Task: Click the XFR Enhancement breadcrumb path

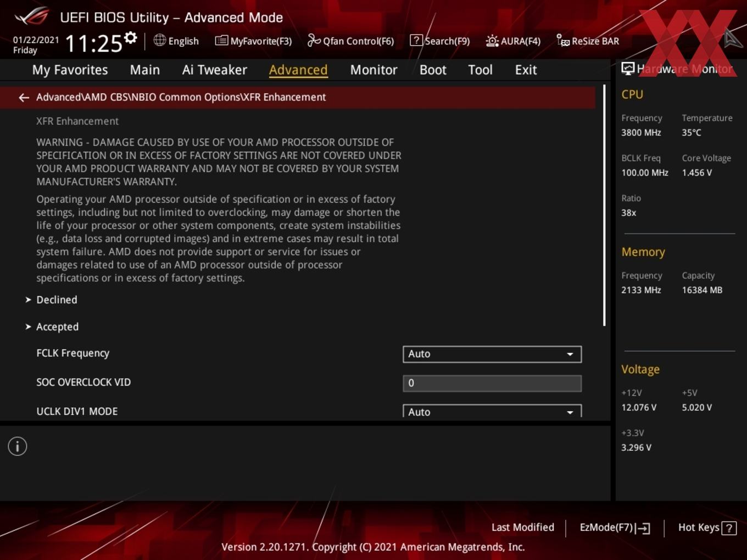Action: tap(181, 97)
